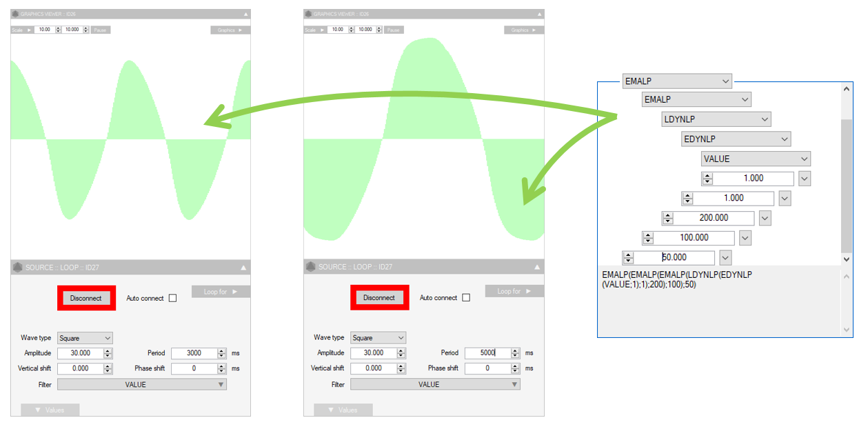Click the Period field showing 3000
The image size is (868, 429).
pos(194,353)
